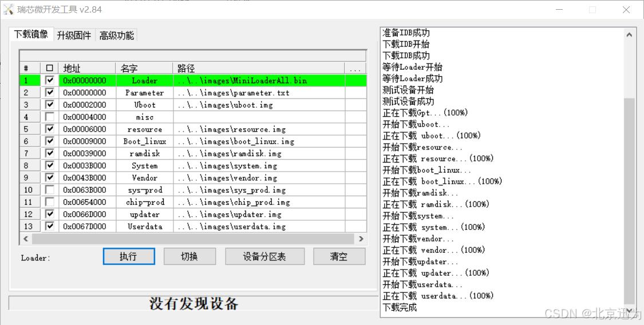Uncheck the Boot_linux row checkbox
Screen dimensions: 644x325
click(50, 141)
